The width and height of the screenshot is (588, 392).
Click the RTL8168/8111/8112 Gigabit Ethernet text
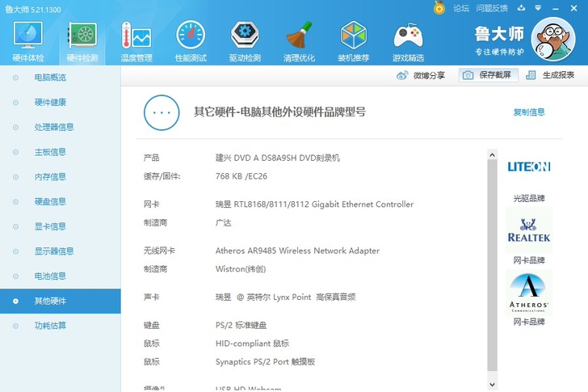pyautogui.click(x=314, y=204)
